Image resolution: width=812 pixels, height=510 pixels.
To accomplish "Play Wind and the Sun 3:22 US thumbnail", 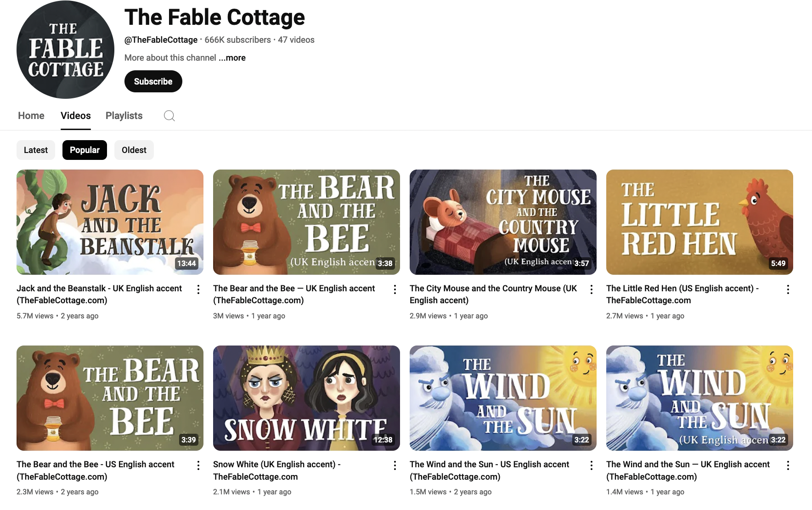I will click(503, 398).
